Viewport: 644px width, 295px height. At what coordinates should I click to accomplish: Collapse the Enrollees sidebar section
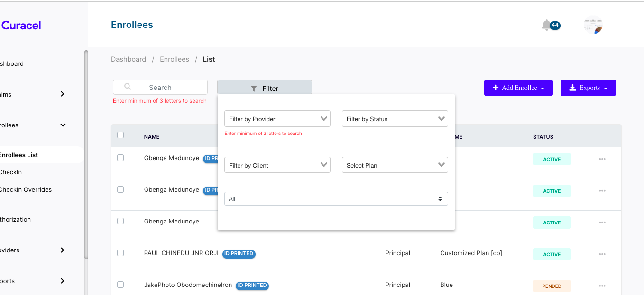tap(63, 125)
